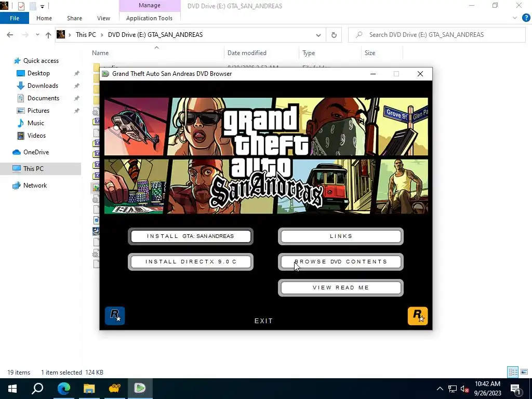Open the Application Tools tab
532x399 pixels.
(149, 18)
